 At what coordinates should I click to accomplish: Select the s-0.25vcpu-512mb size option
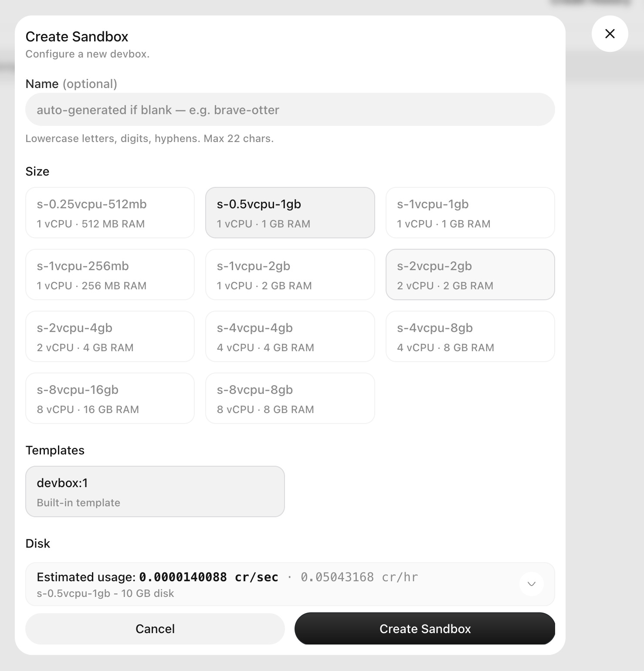click(110, 213)
